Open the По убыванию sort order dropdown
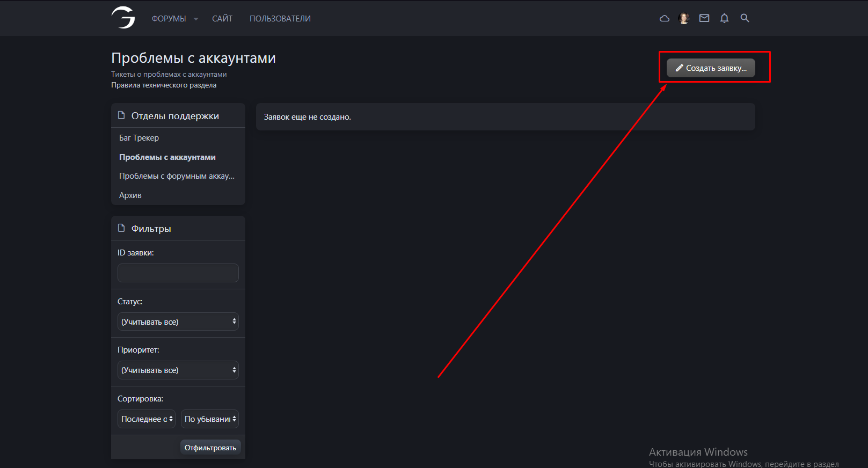The height and width of the screenshot is (468, 868). click(209, 419)
